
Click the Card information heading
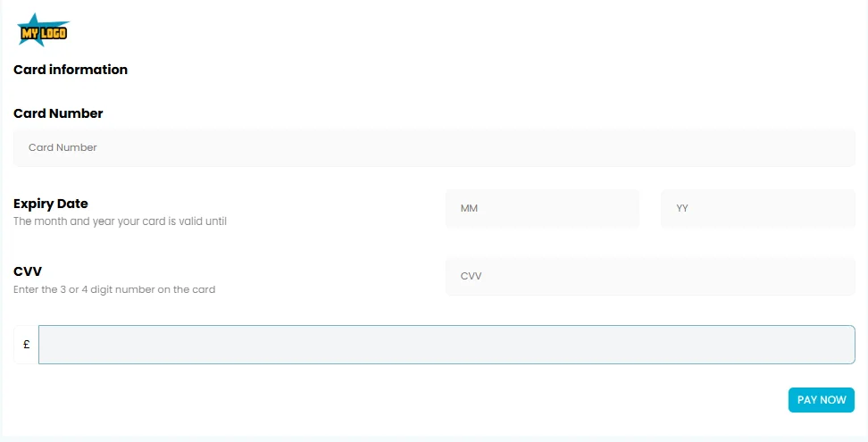(x=71, y=70)
